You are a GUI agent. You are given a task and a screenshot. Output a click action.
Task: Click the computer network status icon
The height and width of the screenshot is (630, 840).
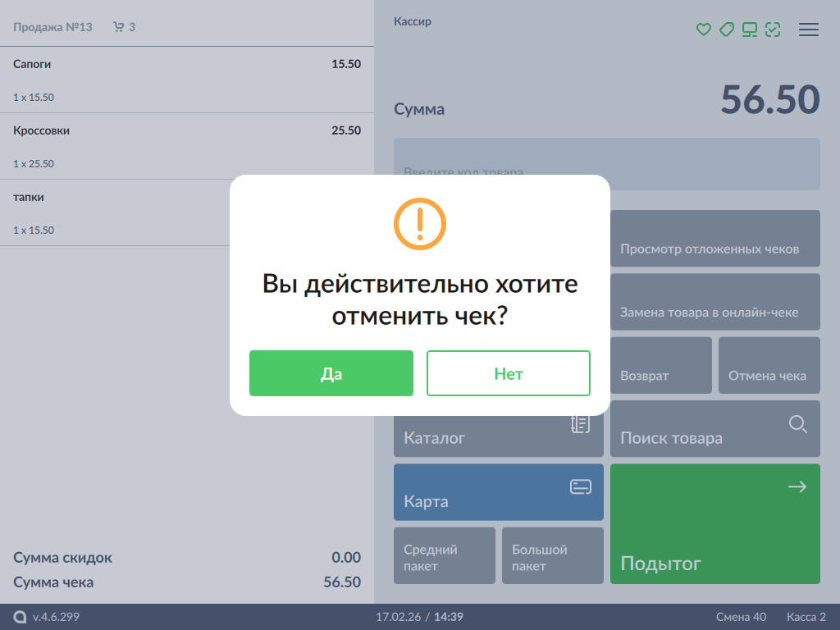pyautogui.click(x=749, y=30)
